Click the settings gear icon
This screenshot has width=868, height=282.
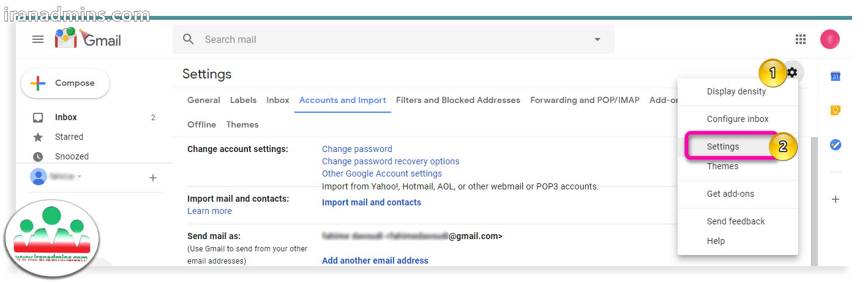click(x=793, y=73)
